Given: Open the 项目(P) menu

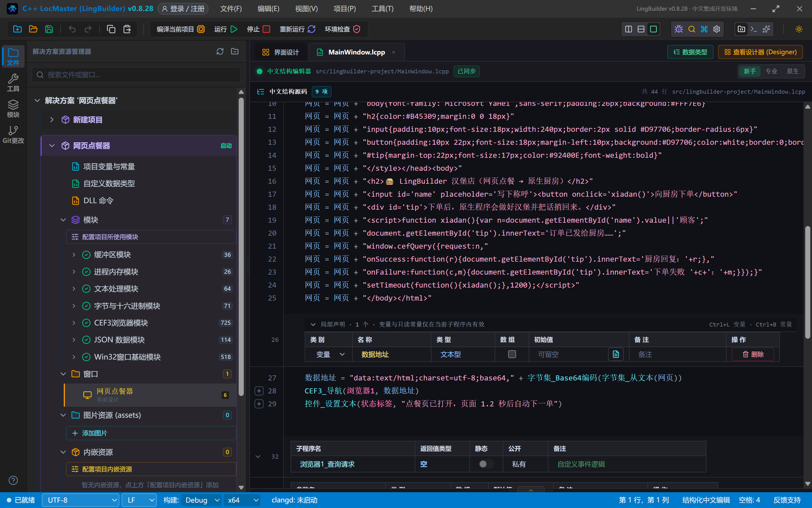Looking at the screenshot, I should [344, 9].
